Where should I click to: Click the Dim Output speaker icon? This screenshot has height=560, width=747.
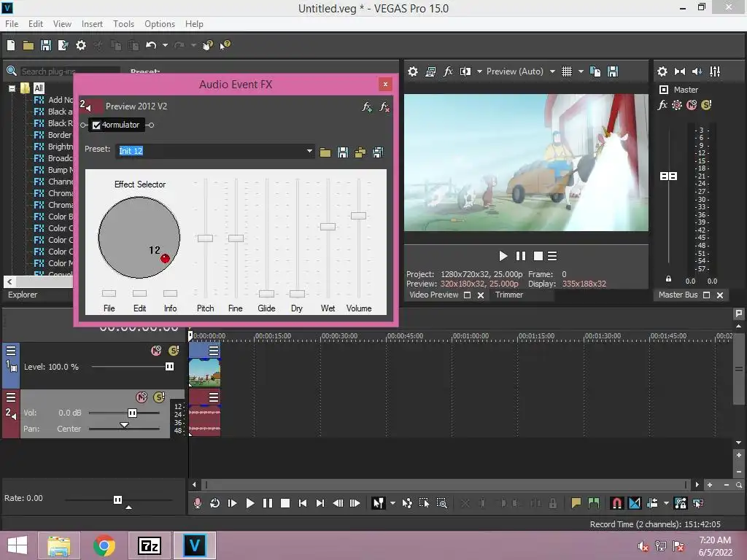click(x=697, y=71)
